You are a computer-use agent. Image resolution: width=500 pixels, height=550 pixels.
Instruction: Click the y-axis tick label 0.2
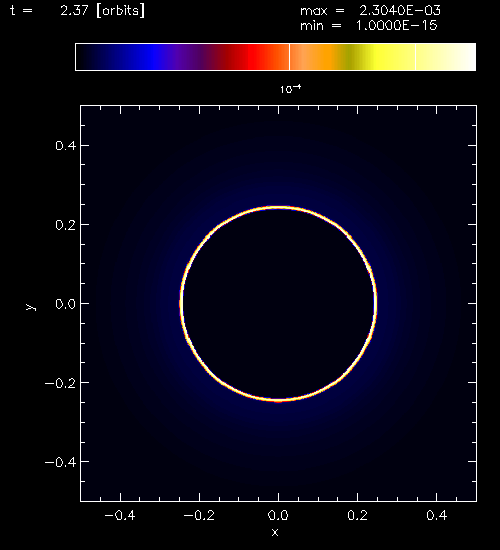(65, 224)
